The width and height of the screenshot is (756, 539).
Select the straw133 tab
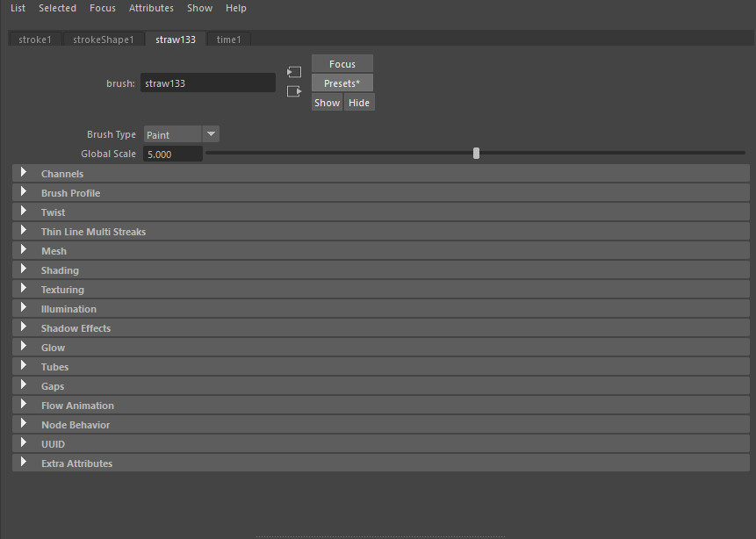click(x=176, y=40)
